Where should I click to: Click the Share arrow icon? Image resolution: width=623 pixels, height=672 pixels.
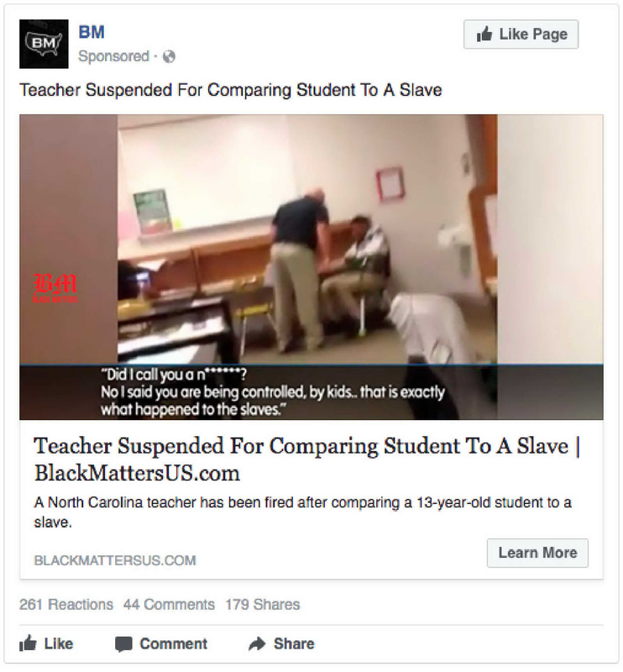(x=257, y=643)
